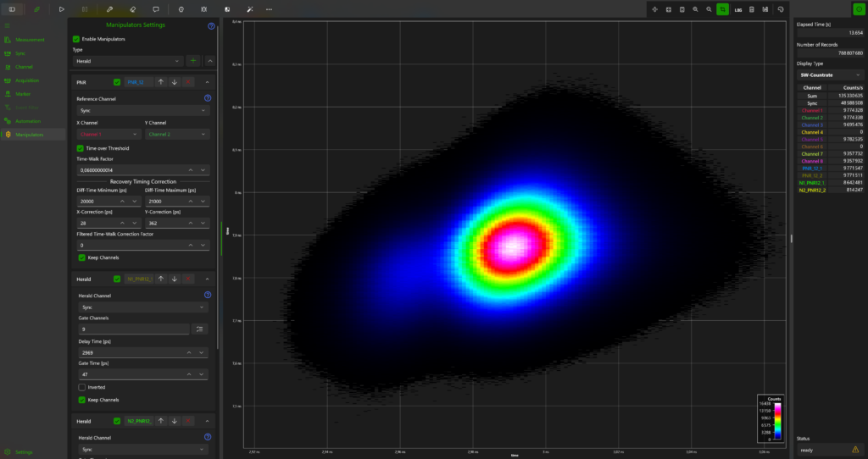Viewport: 868px width, 459px height.
Task: Click the Gate Channels input field
Action: (134, 329)
